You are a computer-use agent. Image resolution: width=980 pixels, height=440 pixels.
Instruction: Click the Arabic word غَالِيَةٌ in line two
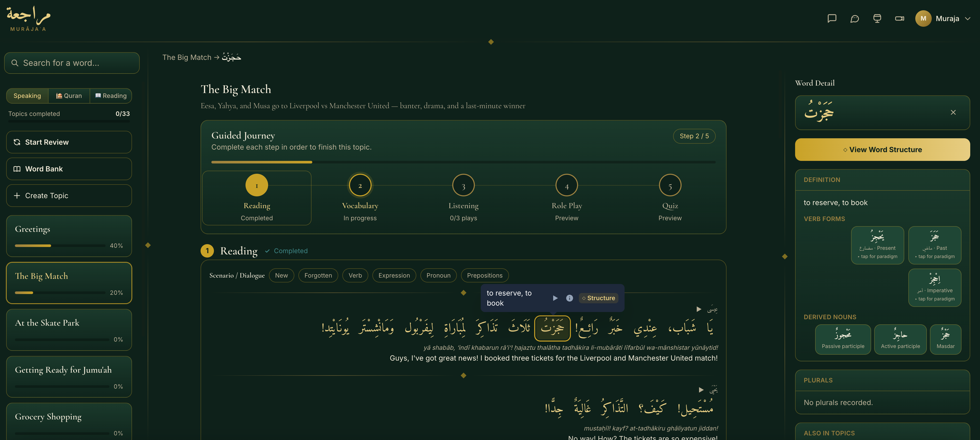coord(582,408)
